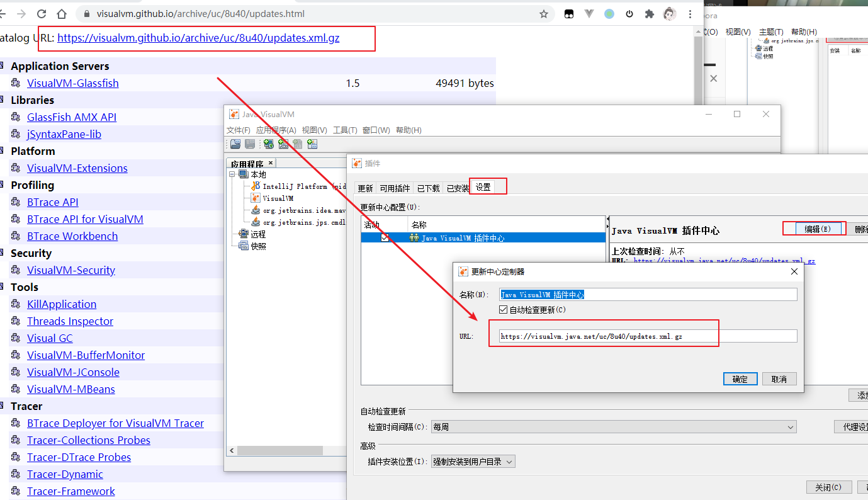Open the 窗口(W) menu in VisualVM
Screen dimensions: 868x500
pyautogui.click(x=376, y=130)
